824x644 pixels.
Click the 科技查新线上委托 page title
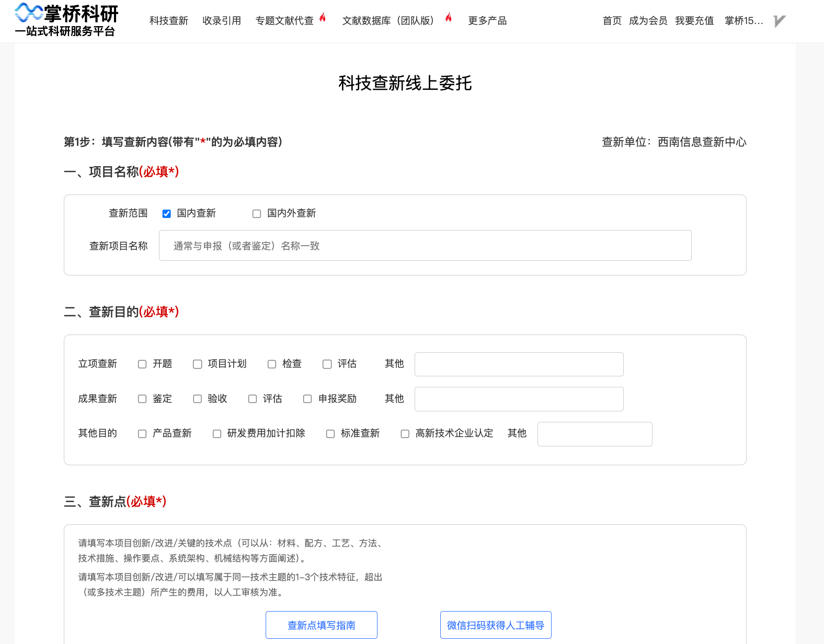[405, 83]
